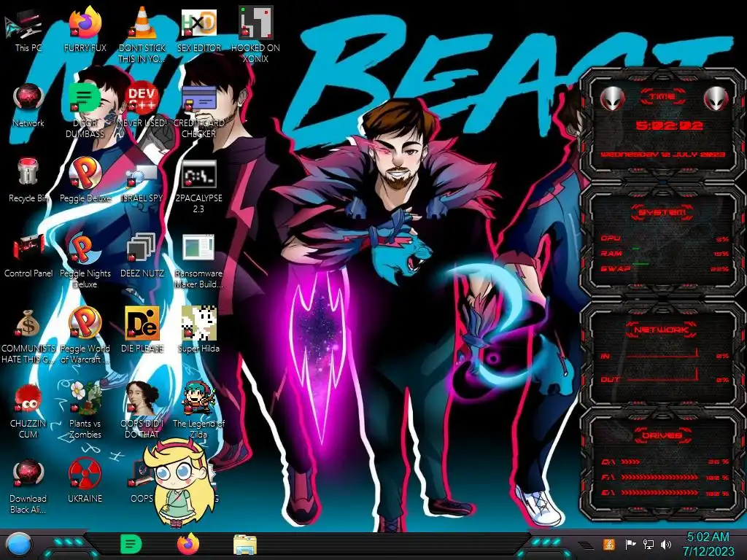
Task: Click the network OUT graph row
Action: (x=665, y=378)
